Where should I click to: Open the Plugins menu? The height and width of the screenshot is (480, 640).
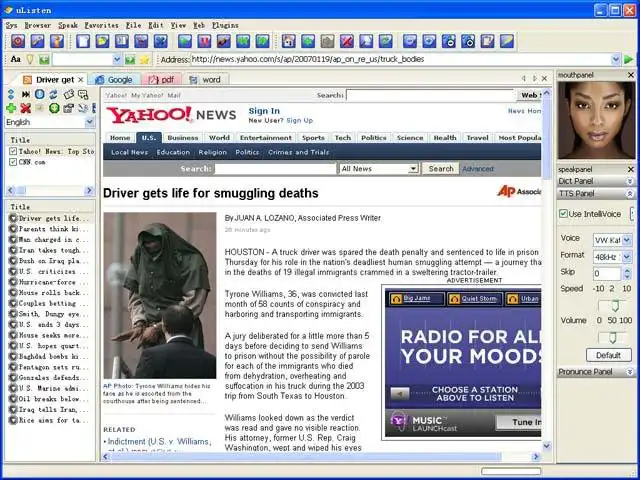(225, 25)
